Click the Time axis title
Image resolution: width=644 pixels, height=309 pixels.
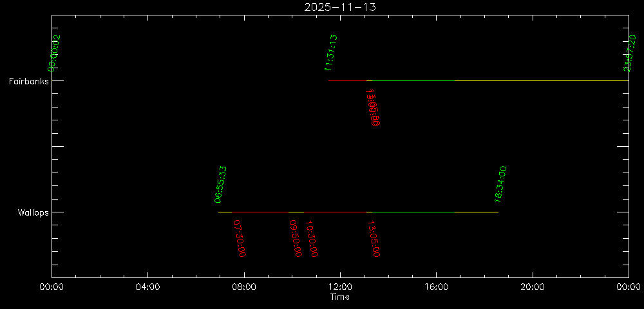(340, 297)
